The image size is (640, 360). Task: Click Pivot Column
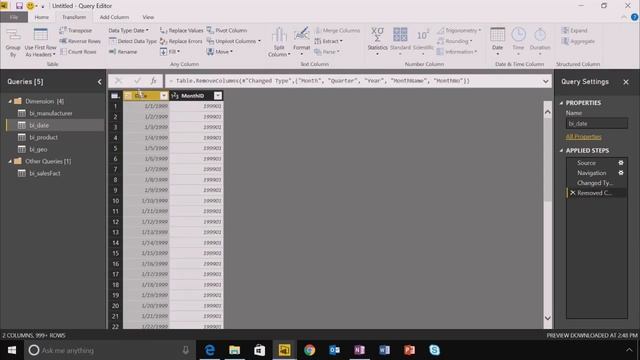(x=227, y=31)
